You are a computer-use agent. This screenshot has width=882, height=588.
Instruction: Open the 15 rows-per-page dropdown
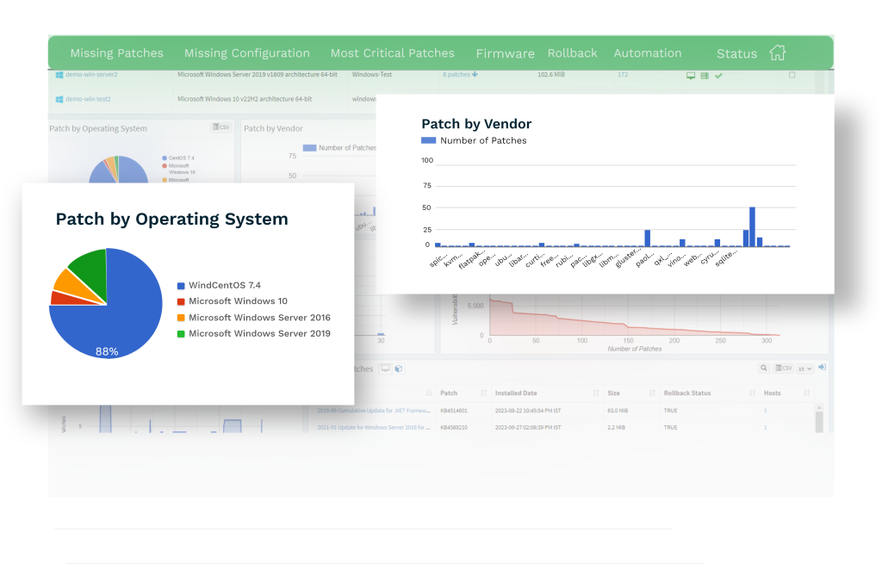tap(805, 368)
